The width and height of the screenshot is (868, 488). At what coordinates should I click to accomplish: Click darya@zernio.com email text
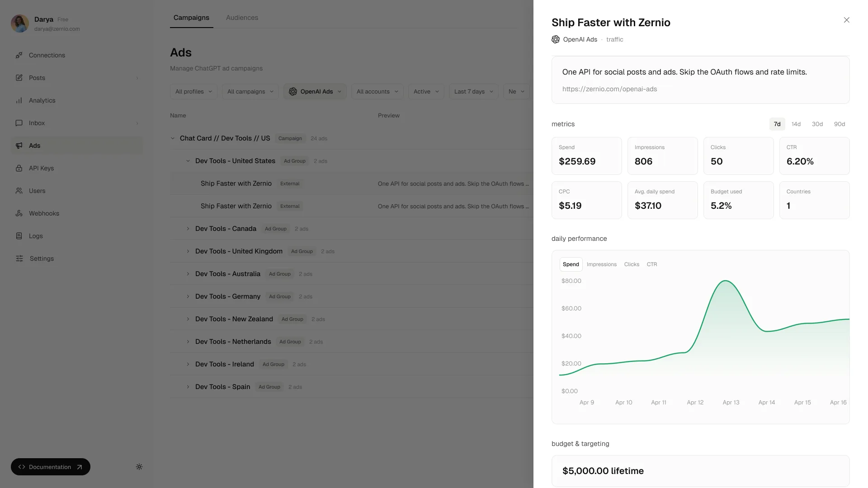(x=57, y=29)
